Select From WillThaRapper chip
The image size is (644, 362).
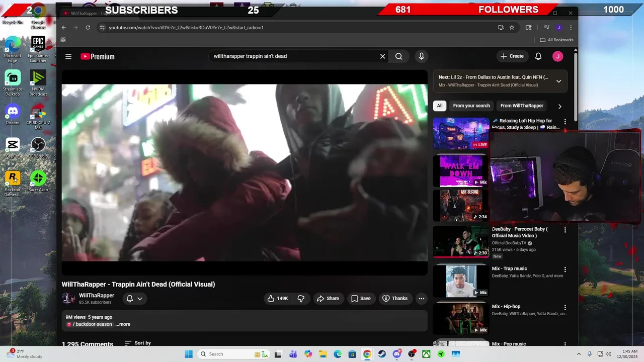tap(522, 106)
